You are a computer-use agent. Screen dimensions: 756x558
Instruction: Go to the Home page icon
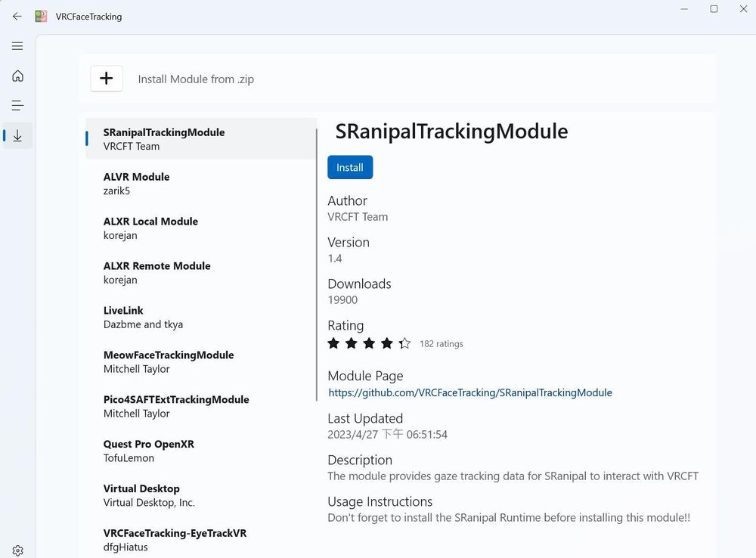17,76
